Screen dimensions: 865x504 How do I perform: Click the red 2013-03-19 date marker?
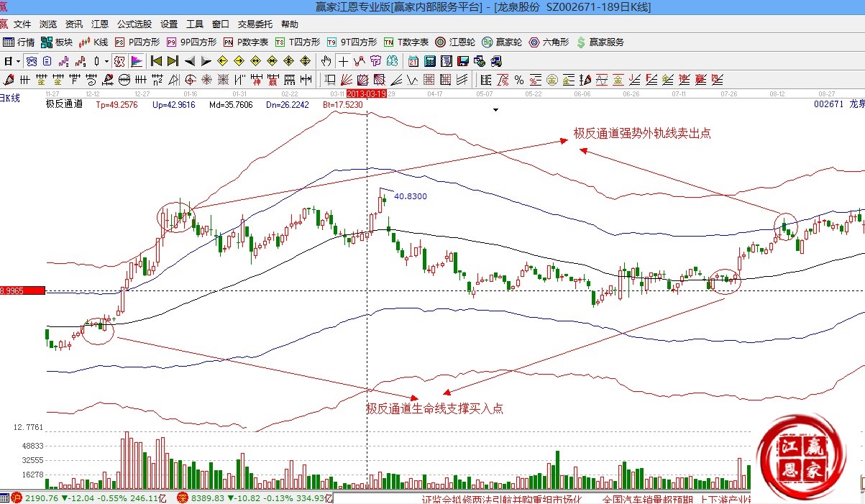pos(367,94)
